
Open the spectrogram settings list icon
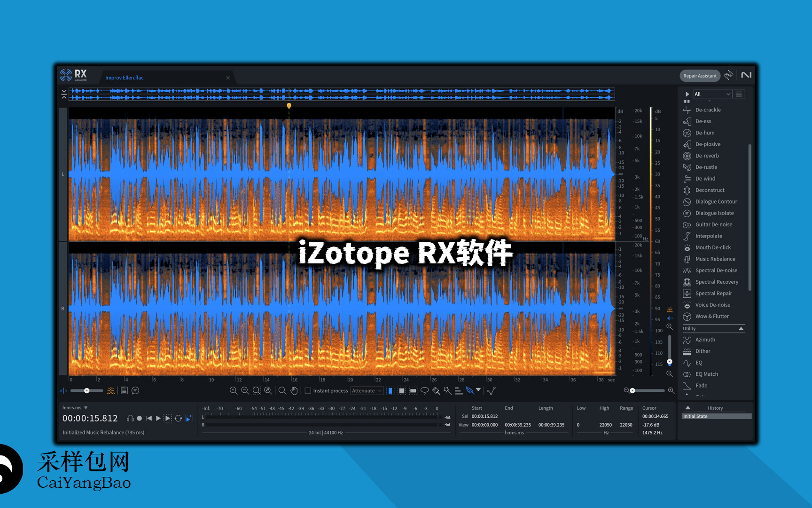124,391
